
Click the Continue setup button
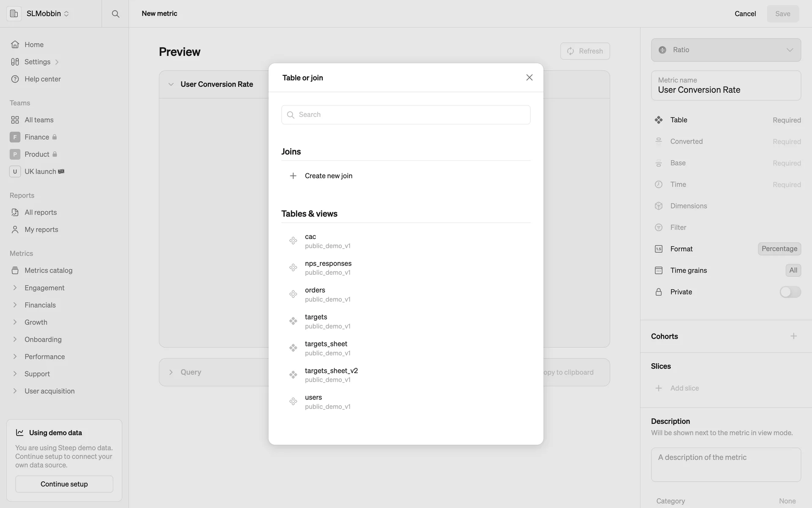tap(64, 484)
